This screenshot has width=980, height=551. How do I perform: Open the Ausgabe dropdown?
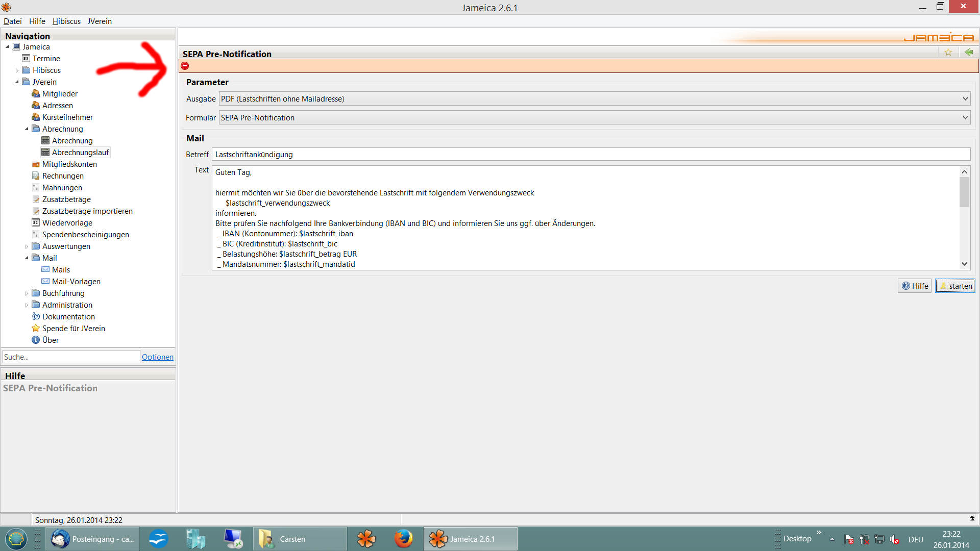point(595,99)
